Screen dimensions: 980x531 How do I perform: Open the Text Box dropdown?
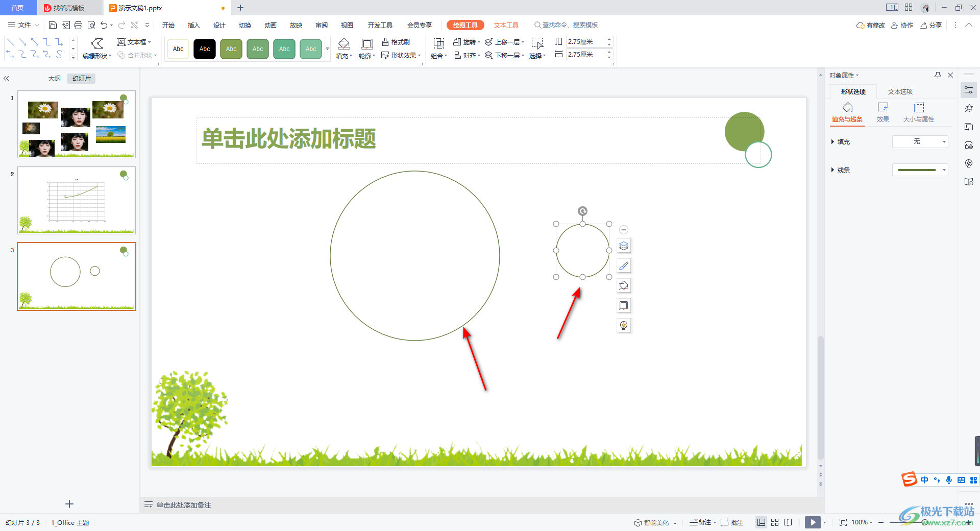pos(134,42)
